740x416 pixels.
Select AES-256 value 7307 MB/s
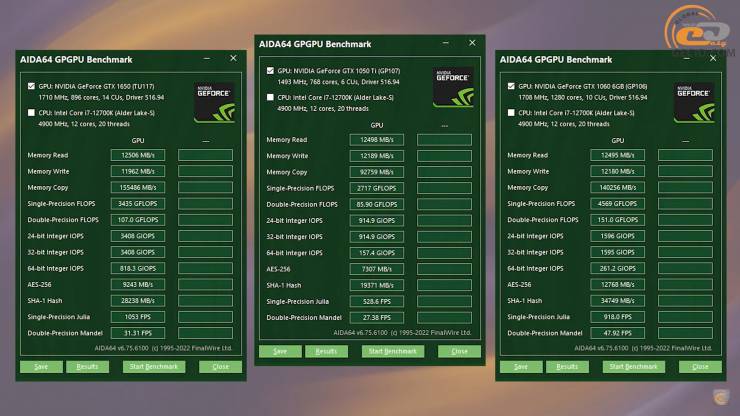pyautogui.click(x=377, y=269)
